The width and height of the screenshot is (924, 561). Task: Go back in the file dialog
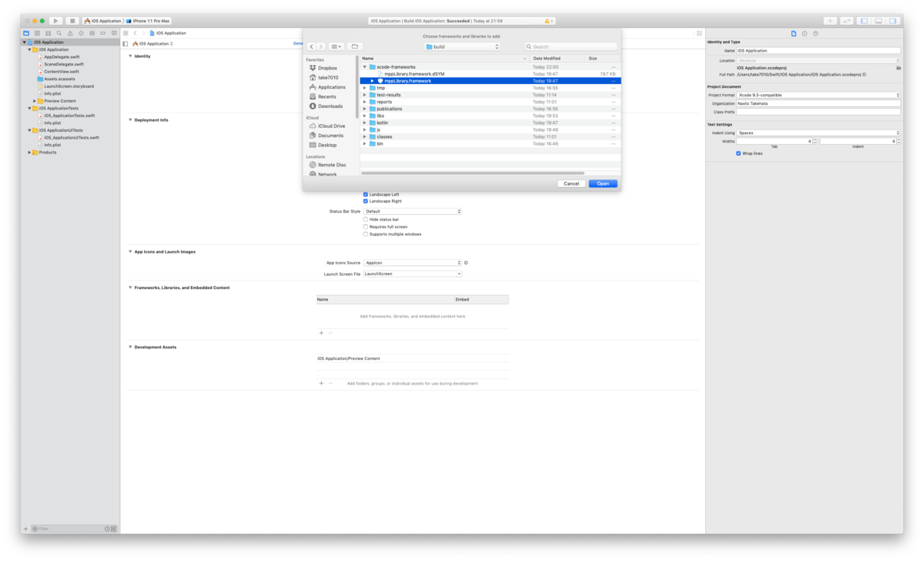click(312, 46)
